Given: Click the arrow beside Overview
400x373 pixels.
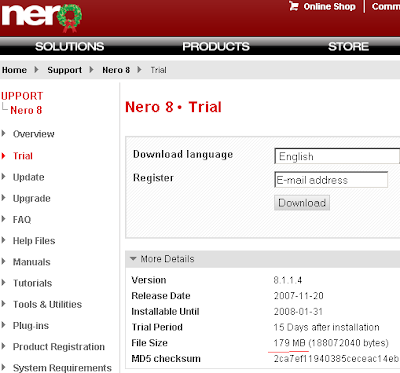Looking at the screenshot, I should (x=4, y=134).
